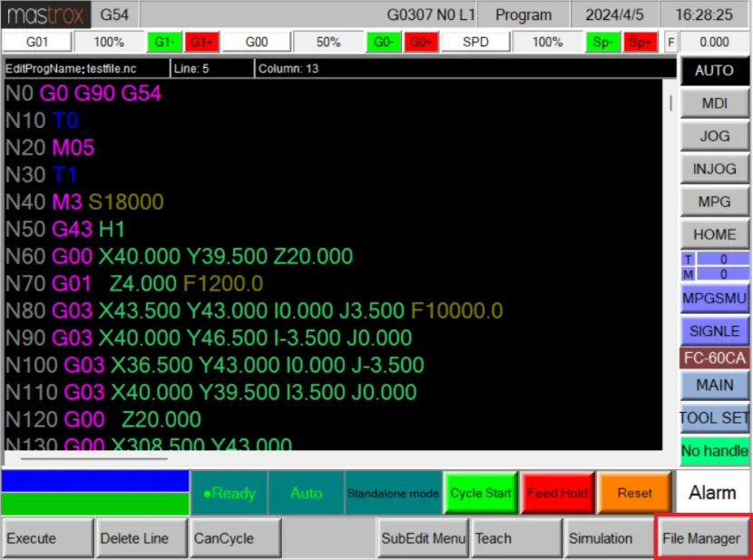Click the No handle indicator
Viewport: 753px width, 560px height.
pos(714,451)
